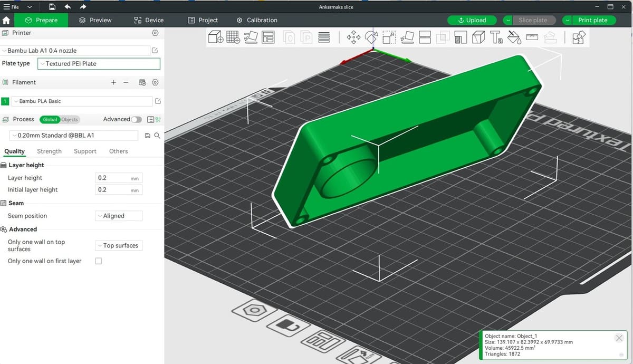633x364 pixels.
Task: Open the Plate type dropdown
Action: [99, 64]
